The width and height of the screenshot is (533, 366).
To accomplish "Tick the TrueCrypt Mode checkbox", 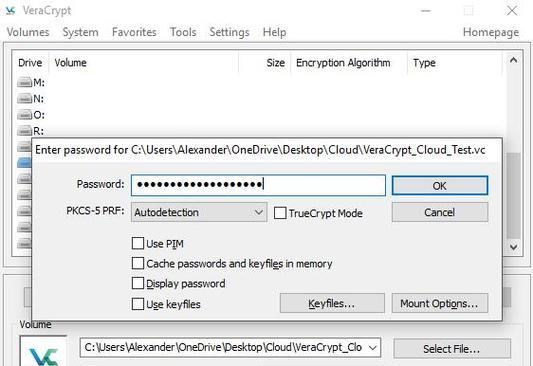I will click(280, 213).
